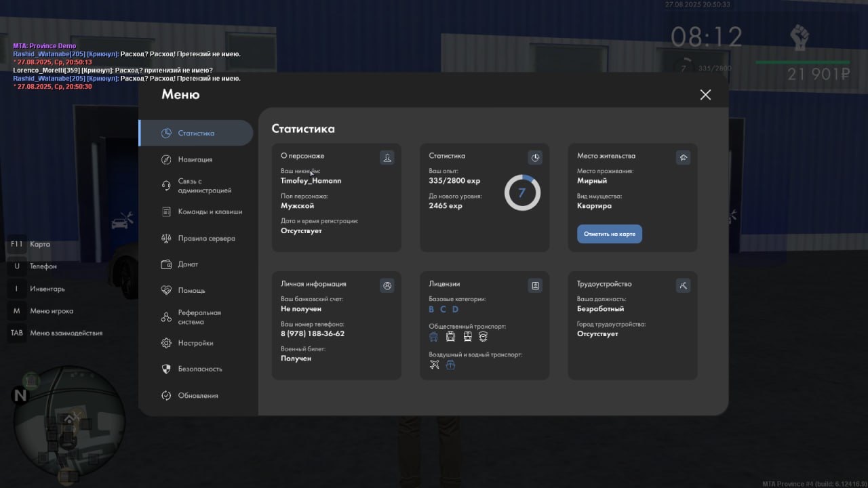Select Статистика menu item

coord(195,133)
